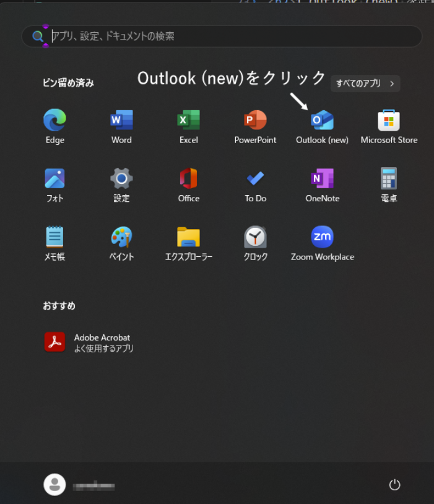
Task: Click the power button icon
Action: (394, 485)
